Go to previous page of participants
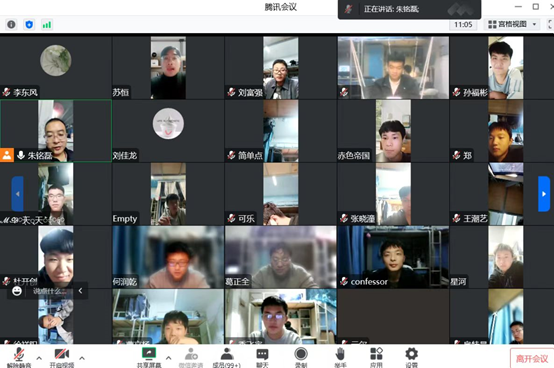This screenshot has width=554, height=368. 18,194
